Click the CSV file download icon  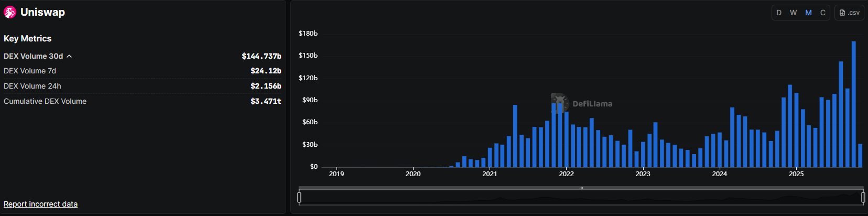pyautogui.click(x=842, y=13)
